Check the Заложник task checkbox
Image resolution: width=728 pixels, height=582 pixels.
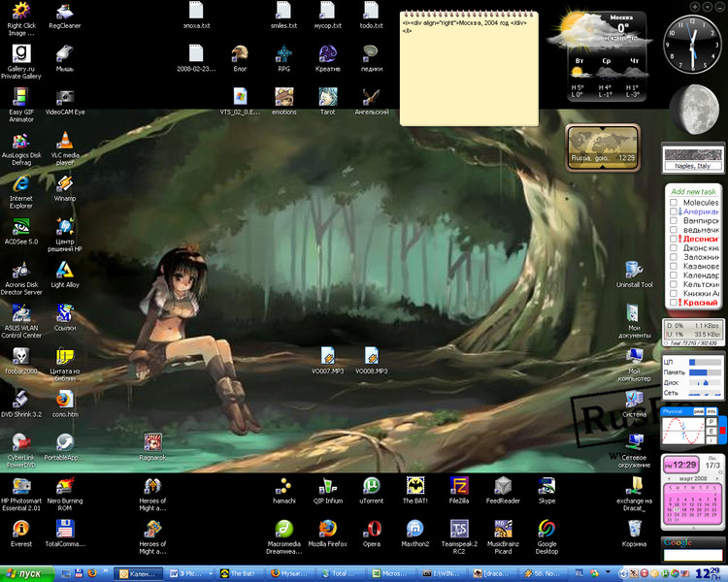[674, 257]
